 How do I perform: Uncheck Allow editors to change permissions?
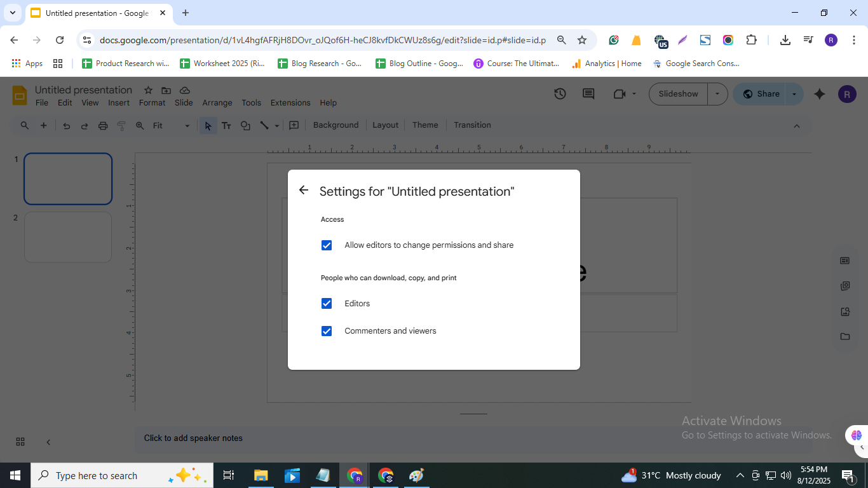click(327, 245)
